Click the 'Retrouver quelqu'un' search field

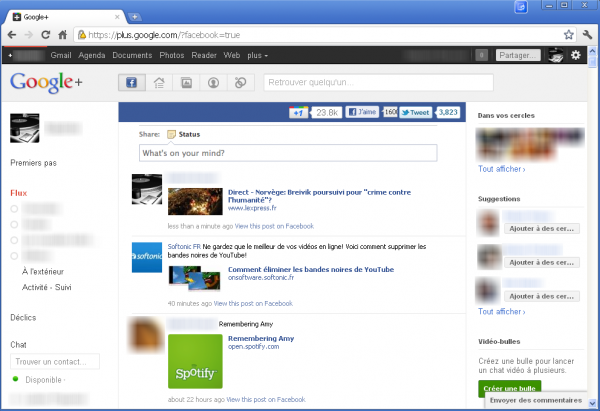click(x=378, y=82)
